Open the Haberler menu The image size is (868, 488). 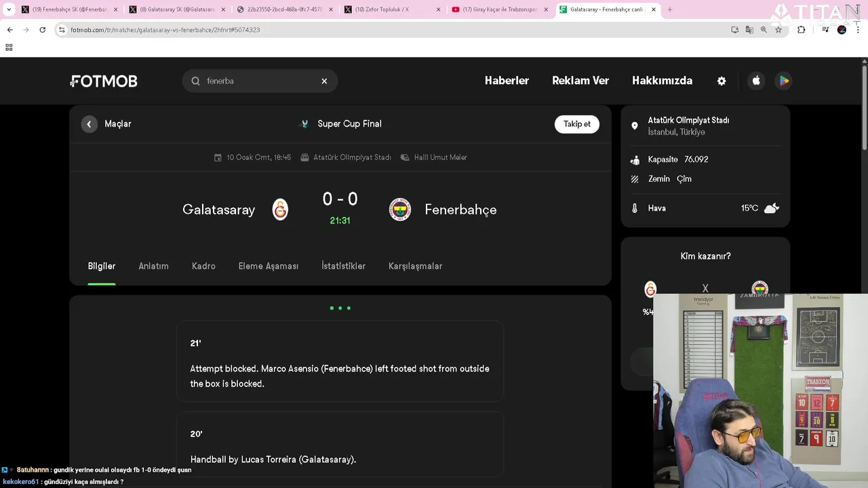point(507,81)
